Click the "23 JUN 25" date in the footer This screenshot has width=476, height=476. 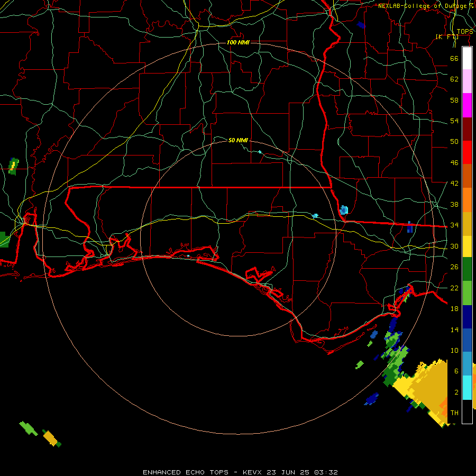[x=288, y=472]
